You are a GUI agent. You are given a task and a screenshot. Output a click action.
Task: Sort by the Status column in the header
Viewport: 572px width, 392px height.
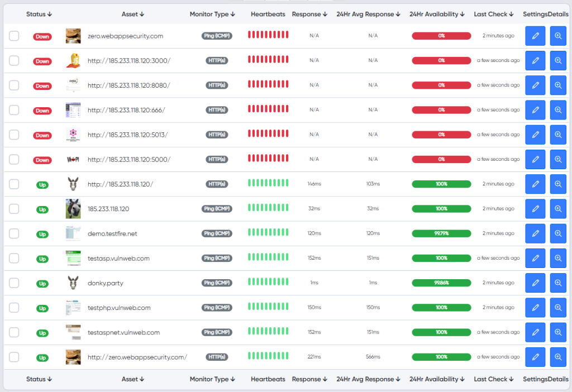(x=39, y=14)
